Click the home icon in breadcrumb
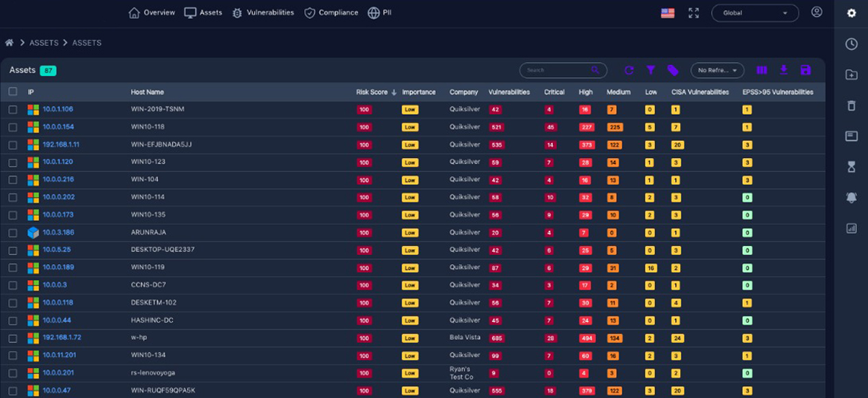Viewport: 868px width, 398px height. 10,42
